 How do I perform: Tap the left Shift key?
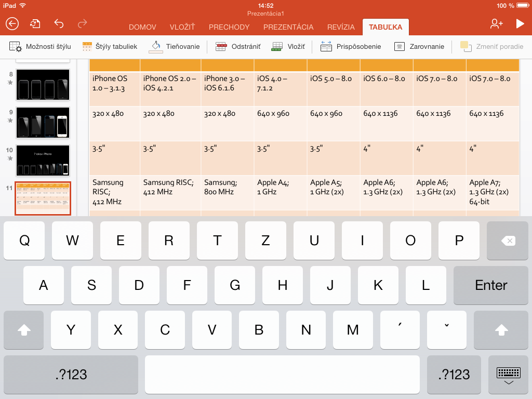pyautogui.click(x=24, y=330)
